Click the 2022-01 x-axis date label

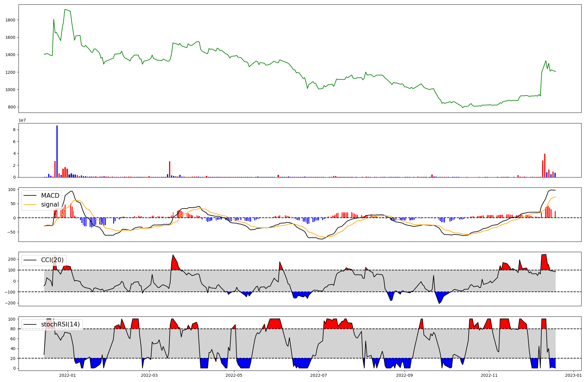pyautogui.click(x=68, y=375)
